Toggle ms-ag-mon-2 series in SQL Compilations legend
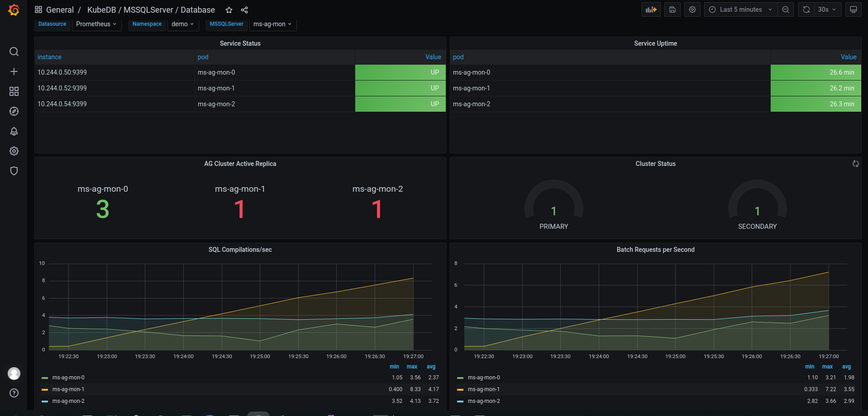868x416 pixels. pos(68,401)
